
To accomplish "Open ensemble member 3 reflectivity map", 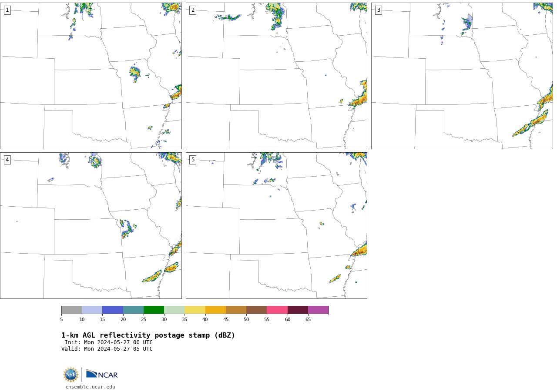I will click(462, 76).
